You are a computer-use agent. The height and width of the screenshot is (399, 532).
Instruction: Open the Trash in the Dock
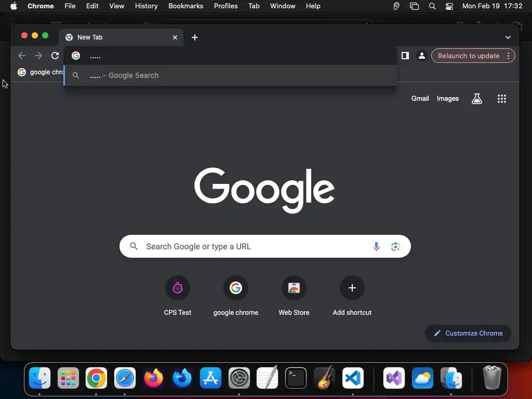(x=491, y=377)
